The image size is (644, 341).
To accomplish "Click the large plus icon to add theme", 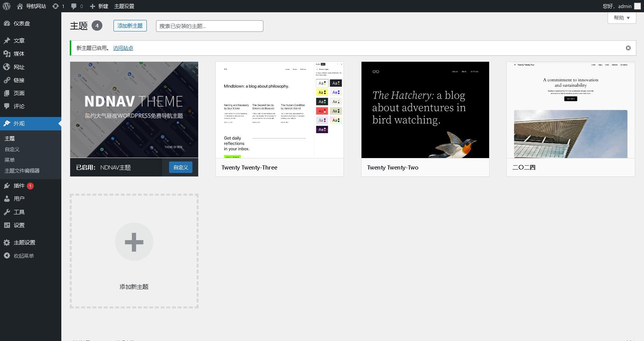I will click(134, 242).
